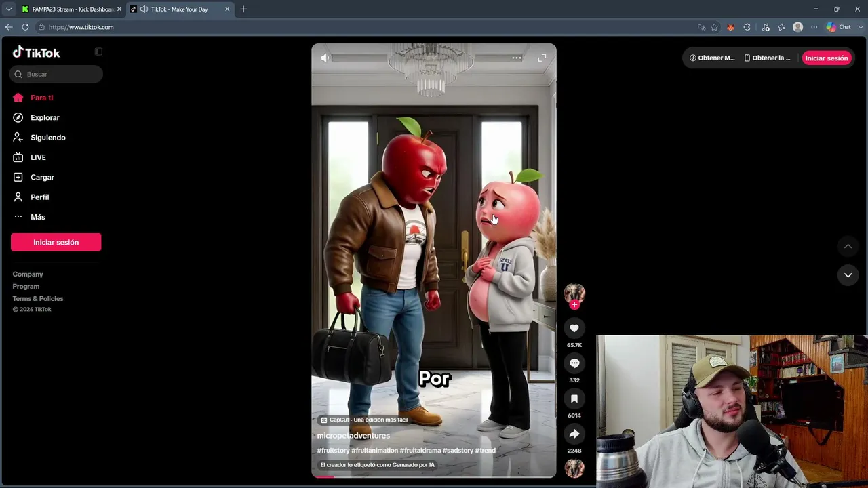Expand the Copilot Chat dropdown arrow
The image size is (868, 488).
click(x=860, y=27)
